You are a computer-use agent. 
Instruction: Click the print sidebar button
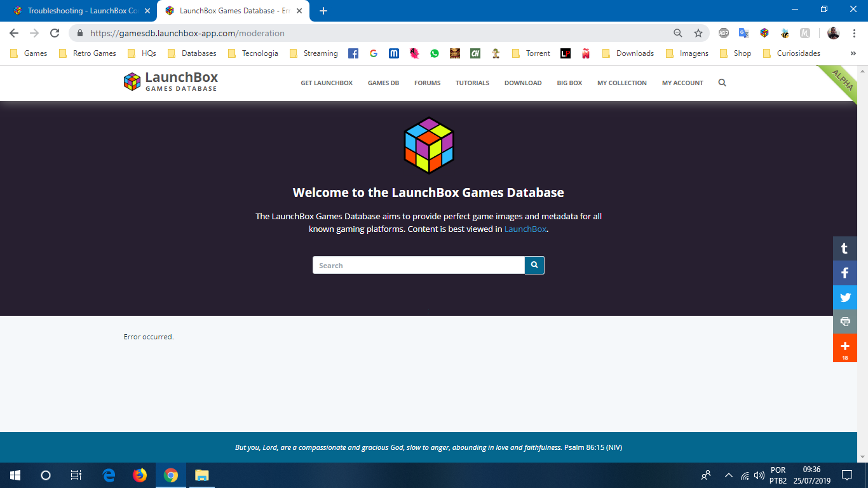point(845,322)
